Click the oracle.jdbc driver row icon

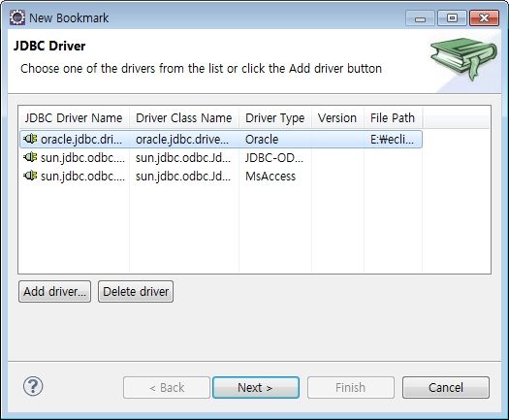pos(30,139)
